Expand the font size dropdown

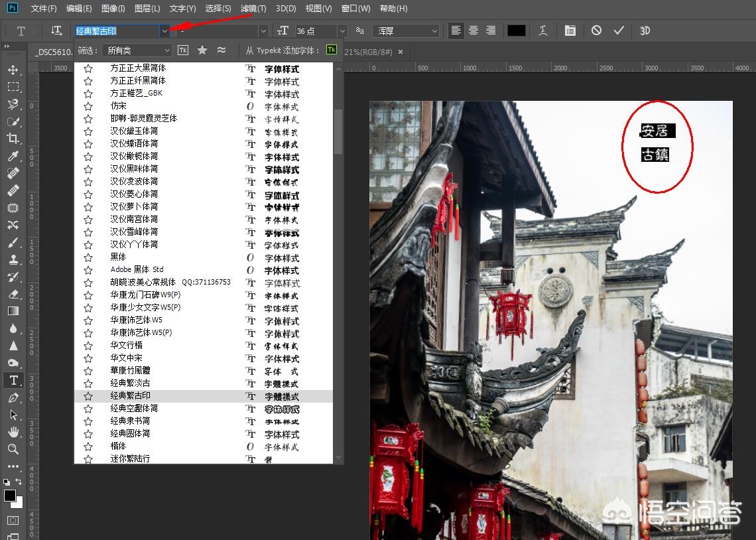point(342,31)
